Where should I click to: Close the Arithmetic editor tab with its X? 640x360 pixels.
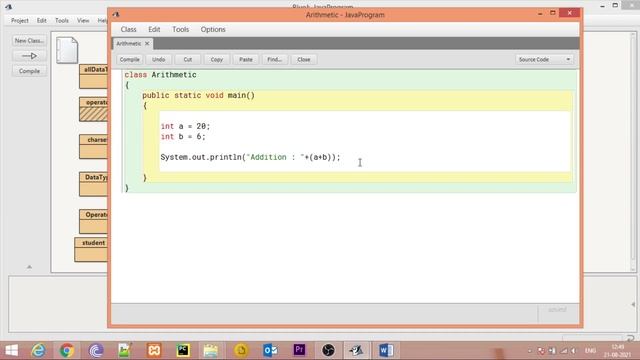pos(147,43)
